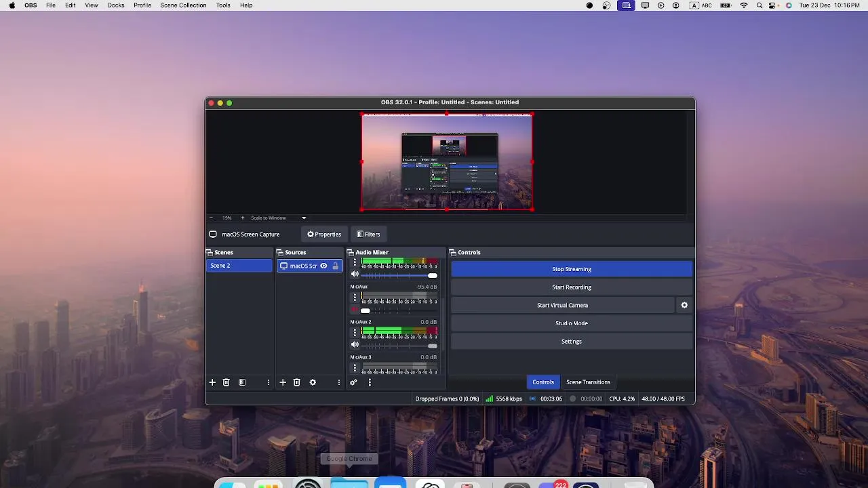Screen dimensions: 868x488
Task: Toggle Start Virtual Camera
Action: 562,305
